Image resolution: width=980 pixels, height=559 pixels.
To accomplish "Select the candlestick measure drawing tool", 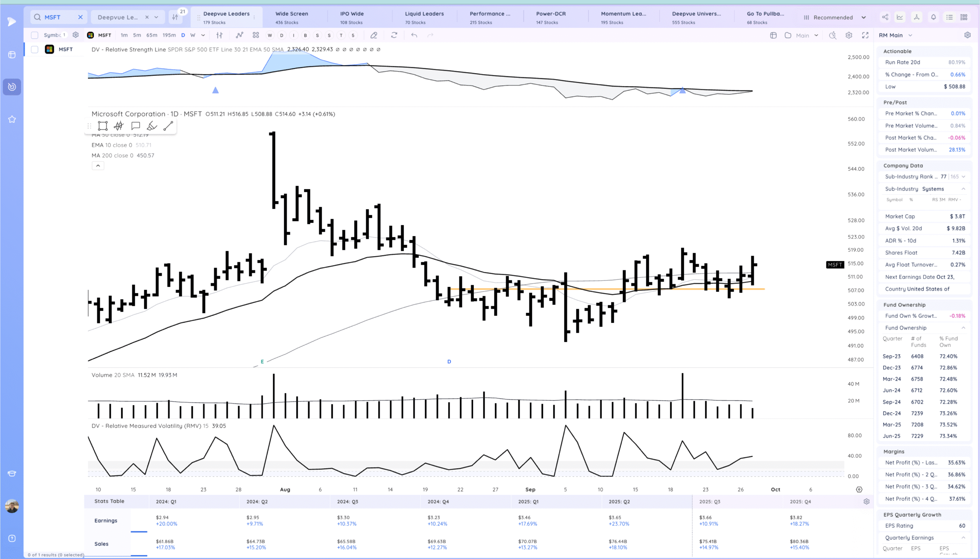I will pyautogui.click(x=119, y=126).
